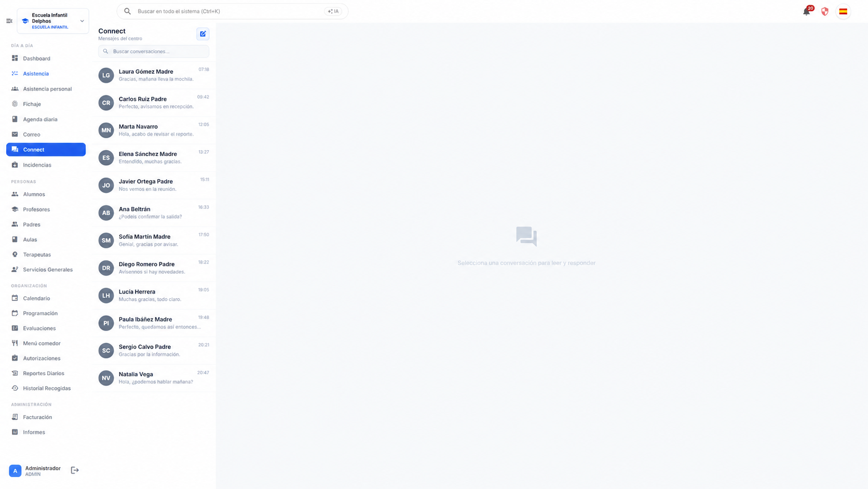868x489 pixels.
Task: Open the Escuela Infantil Delphos center dropdown
Action: click(53, 21)
